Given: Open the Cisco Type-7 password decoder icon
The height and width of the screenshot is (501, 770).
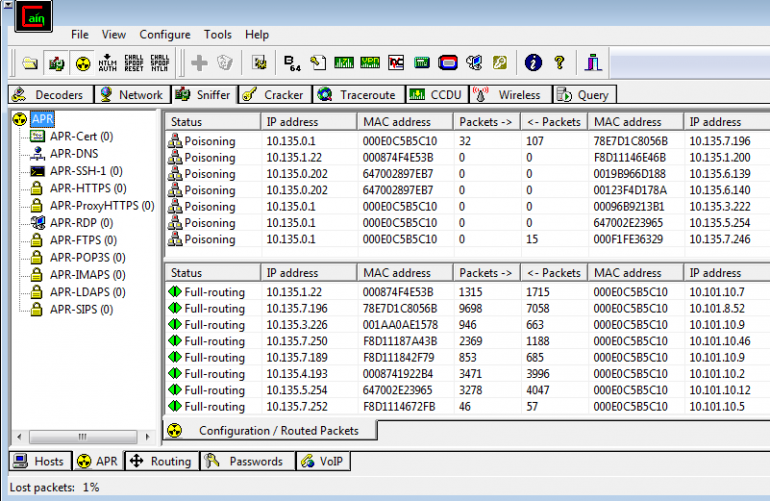Looking at the screenshot, I should pyautogui.click(x=344, y=63).
